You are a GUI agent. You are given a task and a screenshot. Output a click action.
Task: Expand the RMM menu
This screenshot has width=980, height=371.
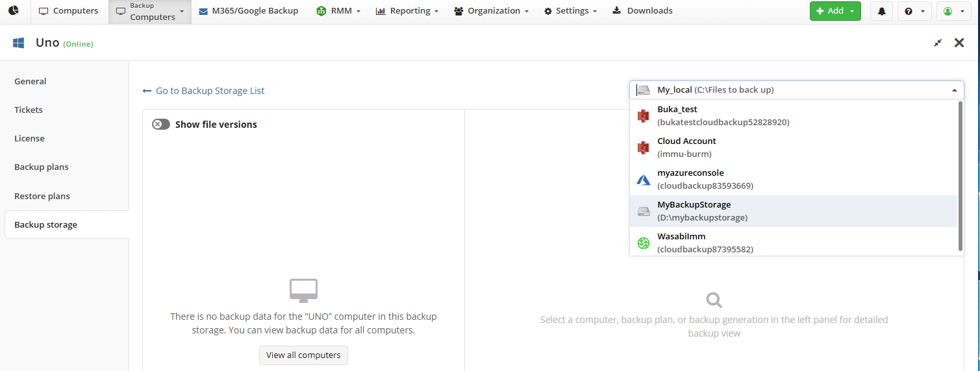click(x=338, y=11)
